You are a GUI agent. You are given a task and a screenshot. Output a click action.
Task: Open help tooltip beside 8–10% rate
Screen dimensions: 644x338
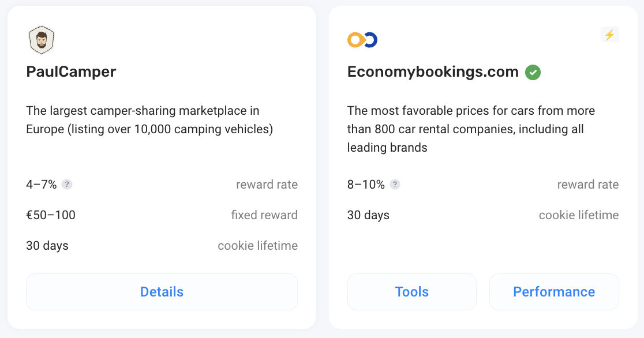point(395,185)
